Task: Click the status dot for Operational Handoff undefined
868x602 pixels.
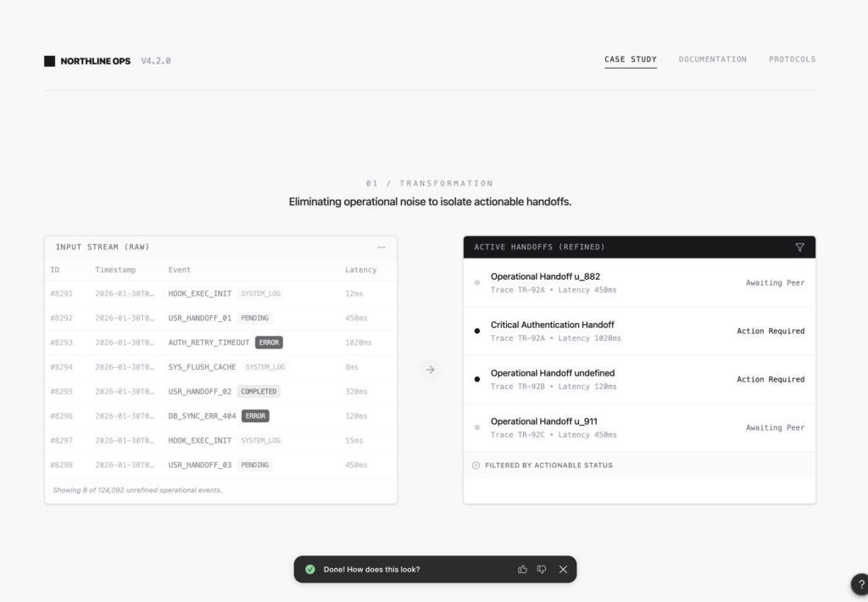Action: click(477, 379)
